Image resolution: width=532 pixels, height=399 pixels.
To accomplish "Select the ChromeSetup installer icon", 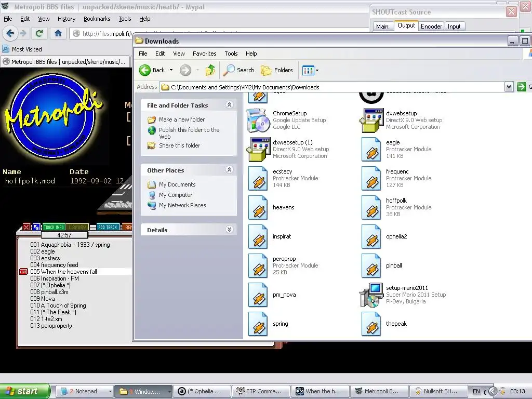I will pyautogui.click(x=258, y=120).
